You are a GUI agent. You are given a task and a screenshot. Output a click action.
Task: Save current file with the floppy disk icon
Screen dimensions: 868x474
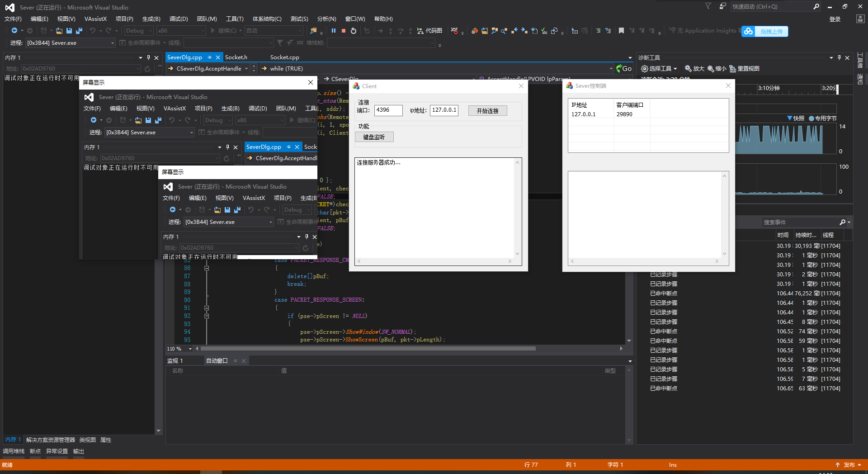coord(69,30)
